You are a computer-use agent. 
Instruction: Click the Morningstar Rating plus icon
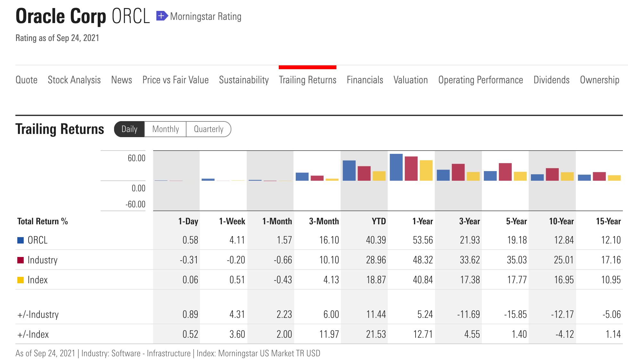(162, 16)
